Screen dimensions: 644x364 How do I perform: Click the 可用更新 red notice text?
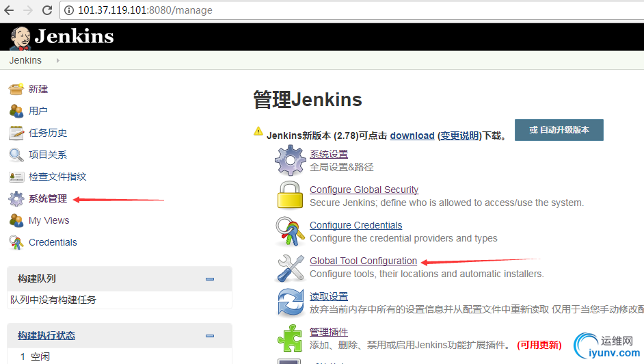pos(539,345)
